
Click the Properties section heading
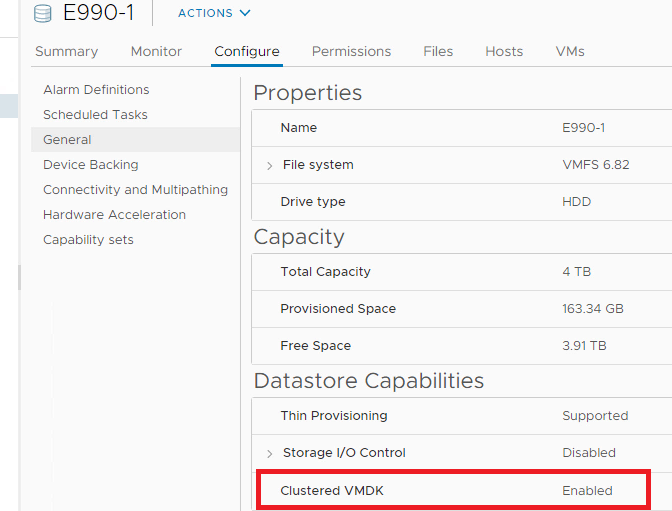[x=308, y=93]
